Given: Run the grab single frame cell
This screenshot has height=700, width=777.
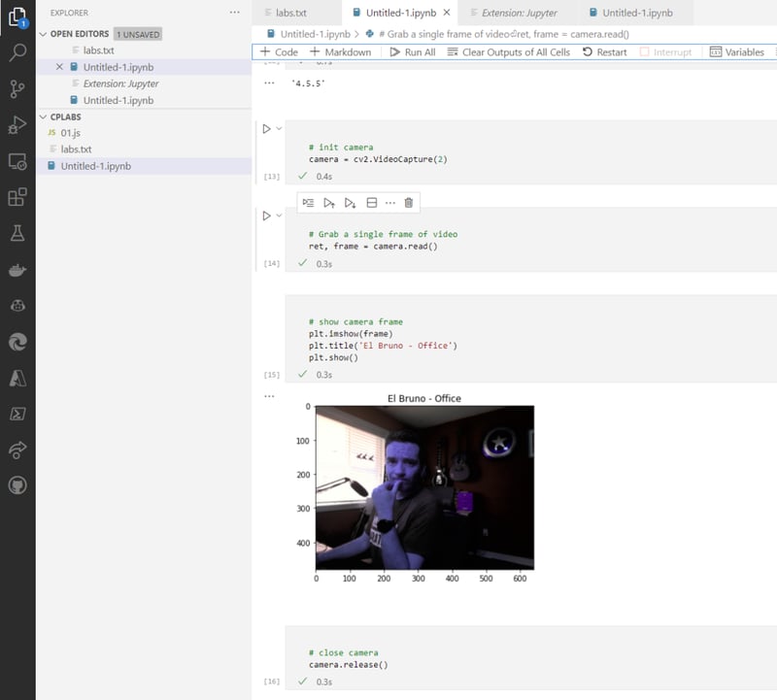Looking at the screenshot, I should click(266, 216).
